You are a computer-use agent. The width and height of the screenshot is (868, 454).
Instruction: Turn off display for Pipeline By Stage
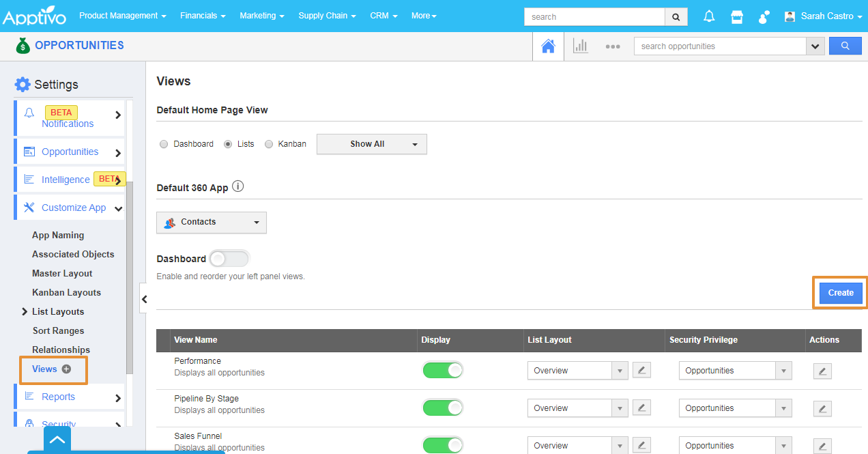click(x=443, y=408)
